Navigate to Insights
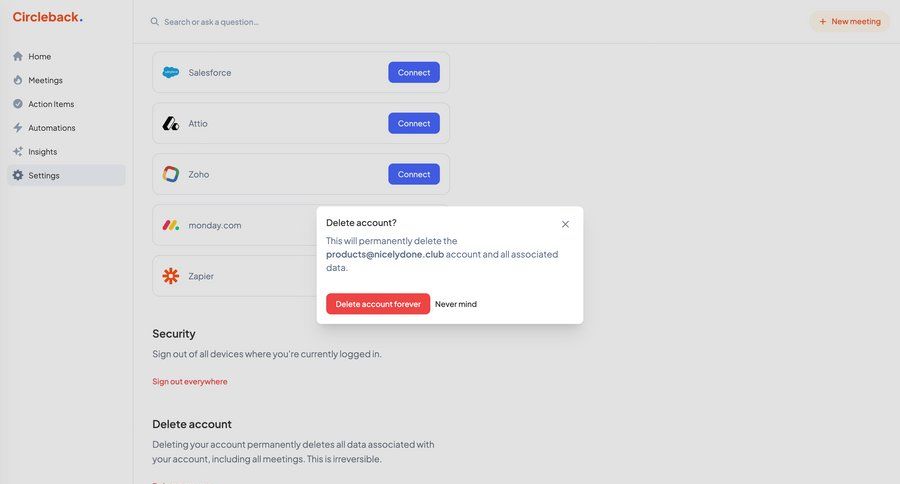The height and width of the screenshot is (484, 900). pos(42,152)
